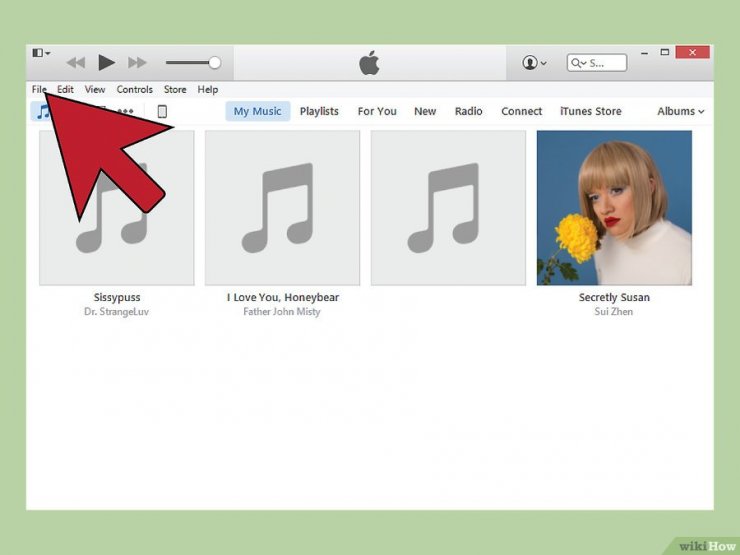Click the Dr. StrangeLuv artist name
Screen dimensions: 740x555
pyautogui.click(x=117, y=311)
